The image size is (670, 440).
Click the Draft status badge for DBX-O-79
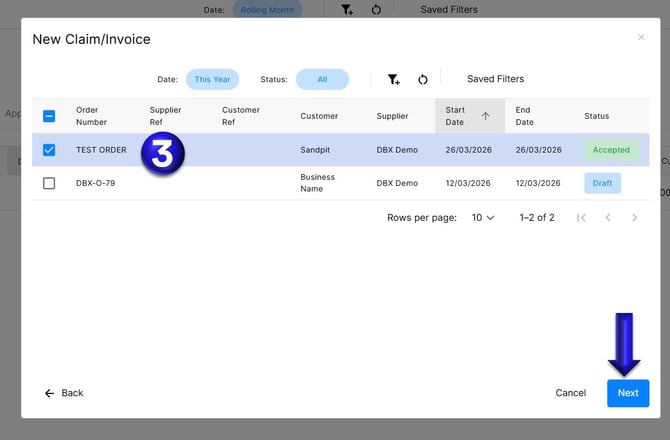pyautogui.click(x=602, y=183)
